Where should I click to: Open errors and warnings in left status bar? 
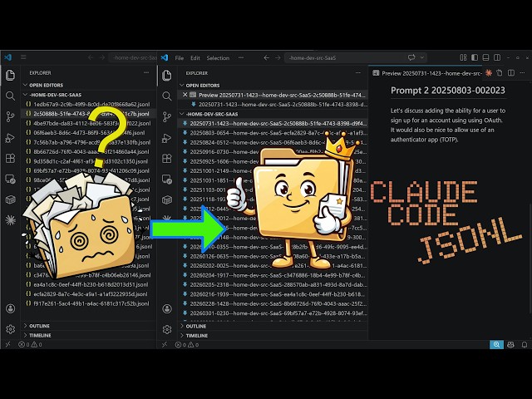(x=30, y=344)
